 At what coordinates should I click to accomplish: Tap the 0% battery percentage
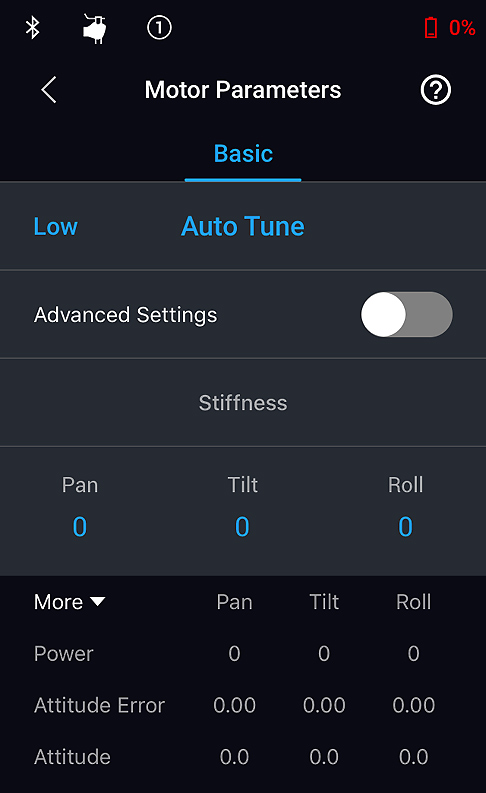point(462,27)
